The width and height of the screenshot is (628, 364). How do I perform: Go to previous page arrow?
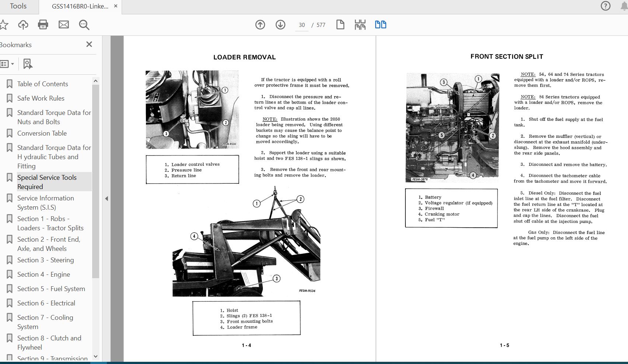click(x=260, y=25)
